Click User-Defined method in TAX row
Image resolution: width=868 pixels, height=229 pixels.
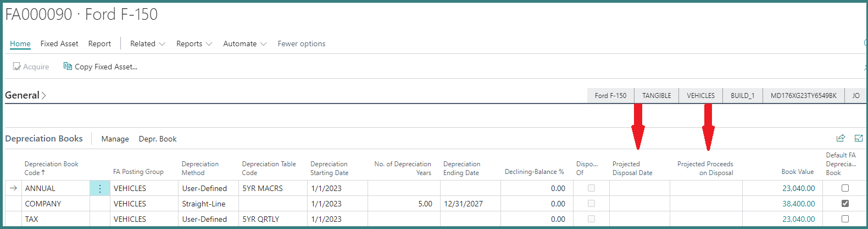point(209,219)
